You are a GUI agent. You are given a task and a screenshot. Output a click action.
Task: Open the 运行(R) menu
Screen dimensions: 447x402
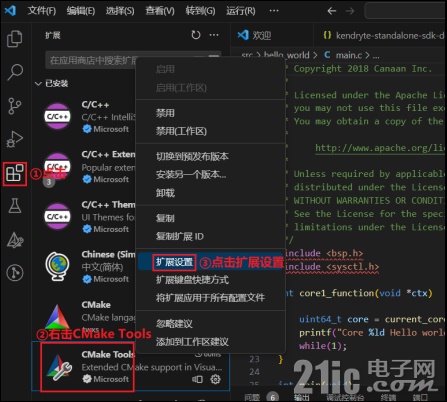[241, 11]
